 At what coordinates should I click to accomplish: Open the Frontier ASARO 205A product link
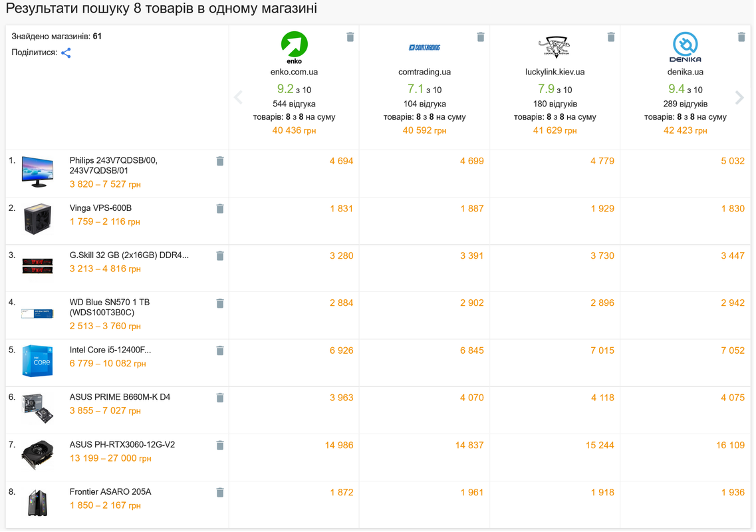(x=110, y=493)
